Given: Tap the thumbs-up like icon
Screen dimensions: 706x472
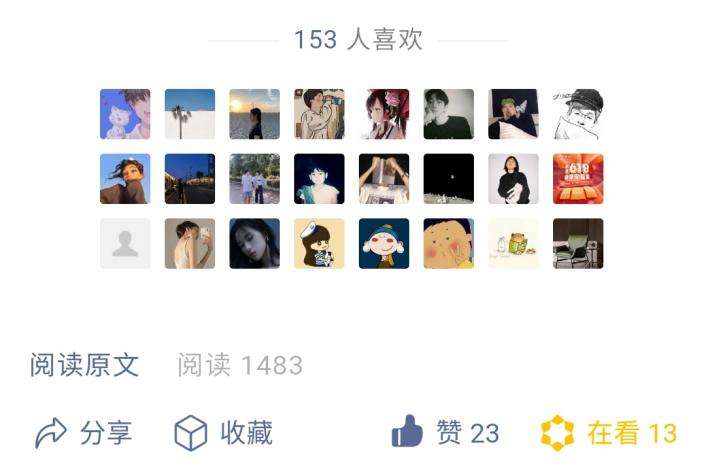Looking at the screenshot, I should pos(407,431).
